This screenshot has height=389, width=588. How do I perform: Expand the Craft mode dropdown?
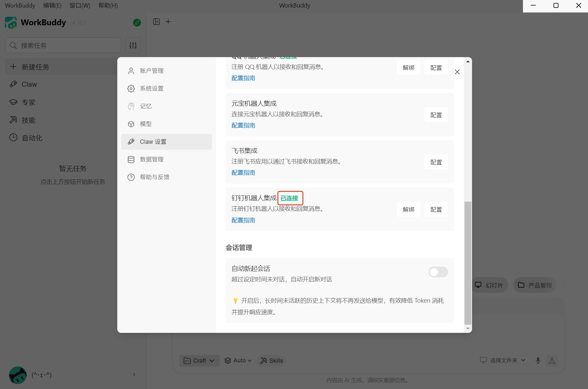199,360
